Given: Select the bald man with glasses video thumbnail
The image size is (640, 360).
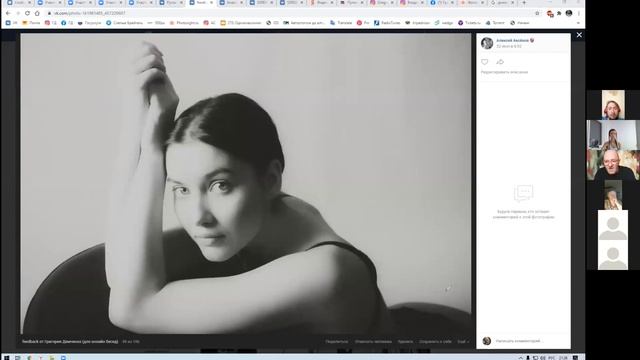Looking at the screenshot, I should point(613,165).
